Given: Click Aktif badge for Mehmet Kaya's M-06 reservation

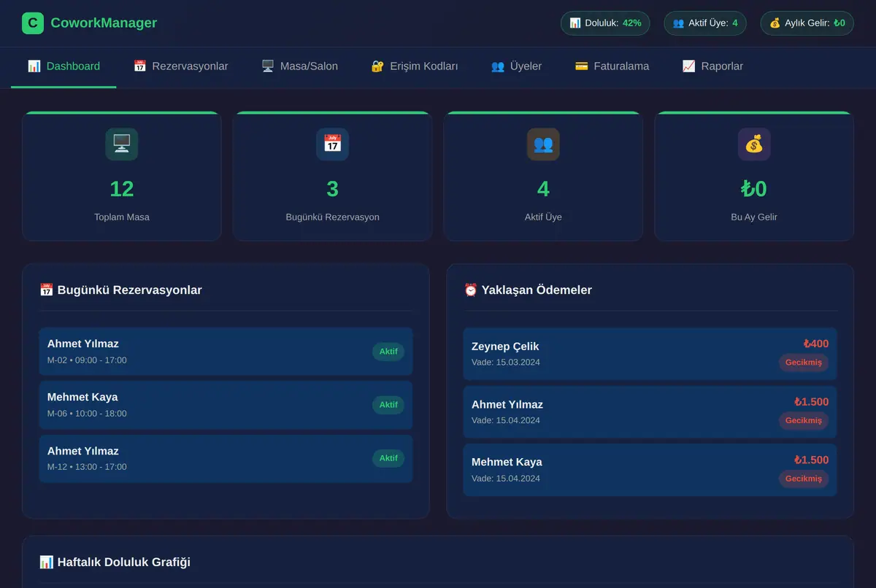Looking at the screenshot, I should click(388, 405).
